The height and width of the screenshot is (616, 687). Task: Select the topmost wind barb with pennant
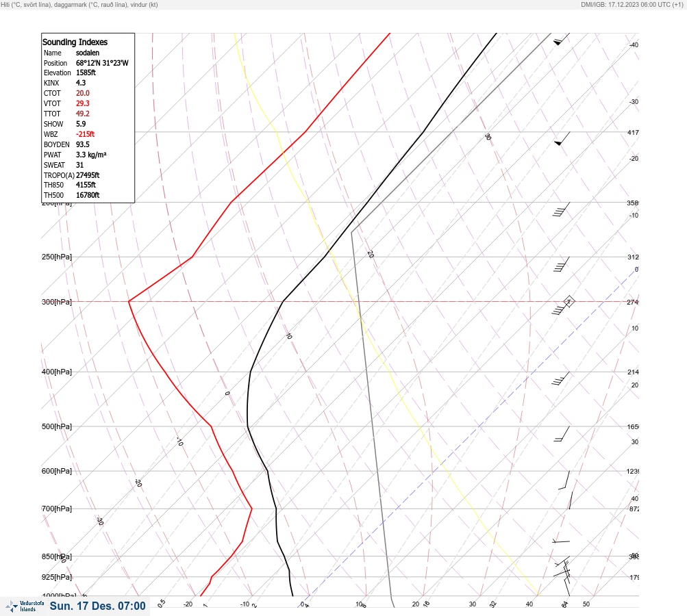coord(561,40)
